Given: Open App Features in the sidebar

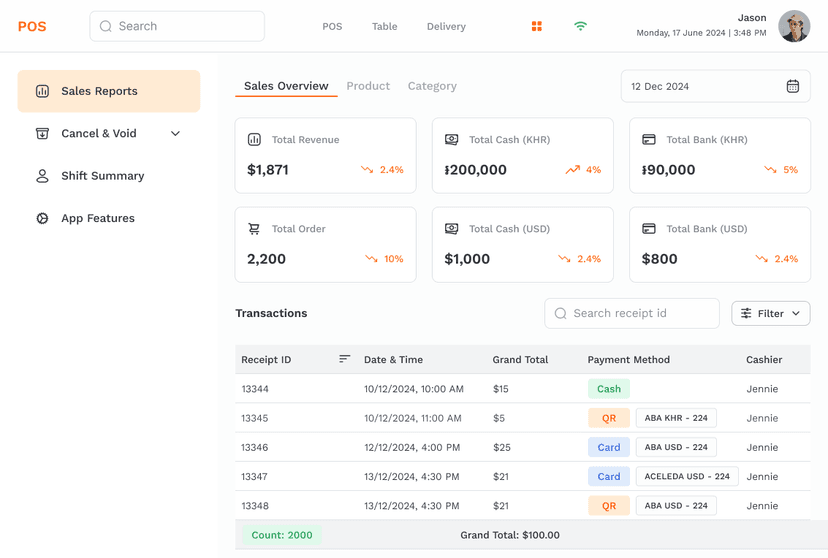Looking at the screenshot, I should tap(97, 218).
